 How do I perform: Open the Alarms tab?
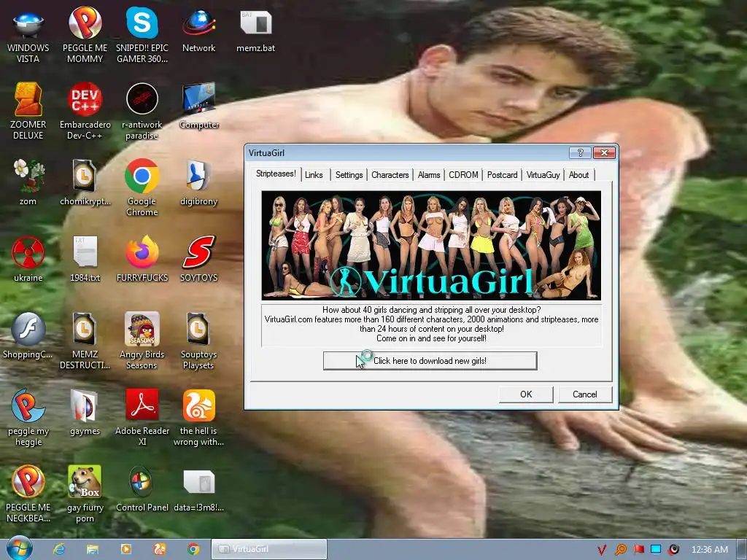429,175
